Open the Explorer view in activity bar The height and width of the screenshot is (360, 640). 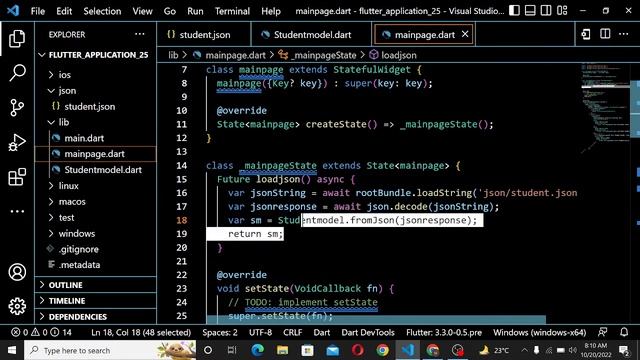[x=17, y=38]
